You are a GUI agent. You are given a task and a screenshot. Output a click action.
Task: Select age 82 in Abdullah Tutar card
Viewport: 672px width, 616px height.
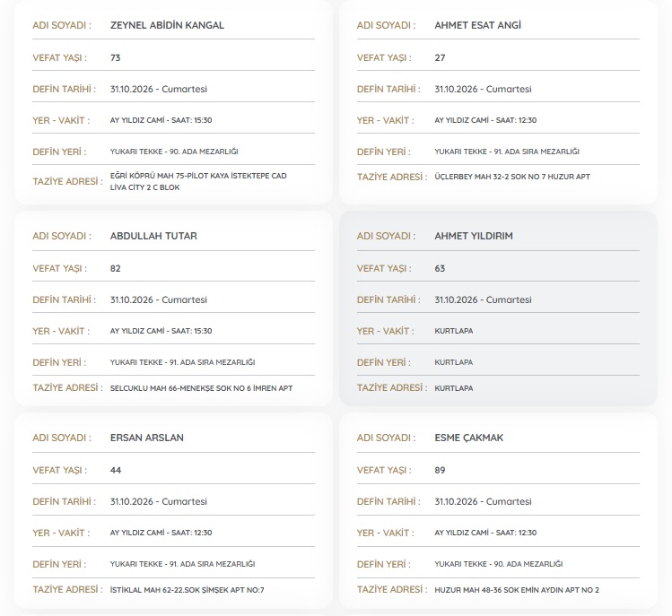115,269
